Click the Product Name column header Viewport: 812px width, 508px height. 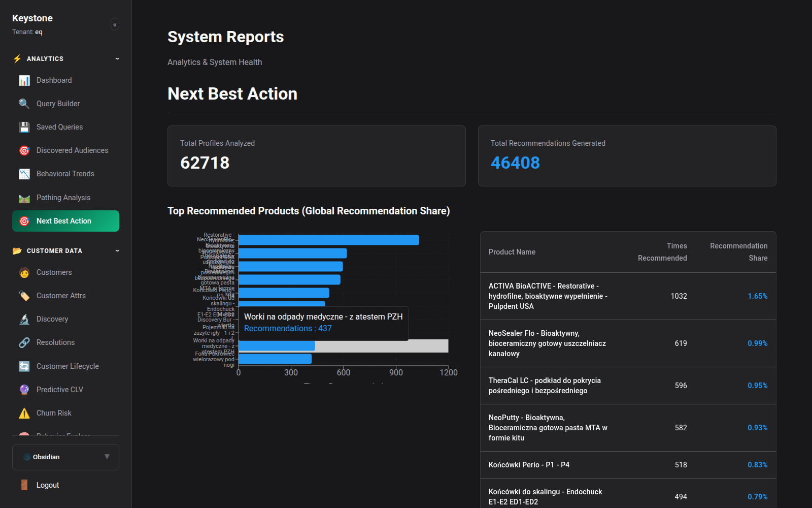click(512, 252)
